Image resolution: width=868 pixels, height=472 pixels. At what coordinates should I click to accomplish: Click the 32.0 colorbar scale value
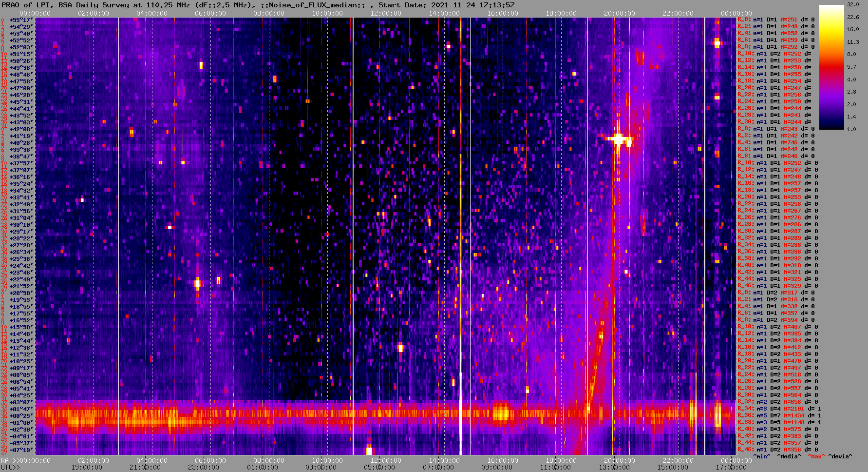(x=853, y=4)
